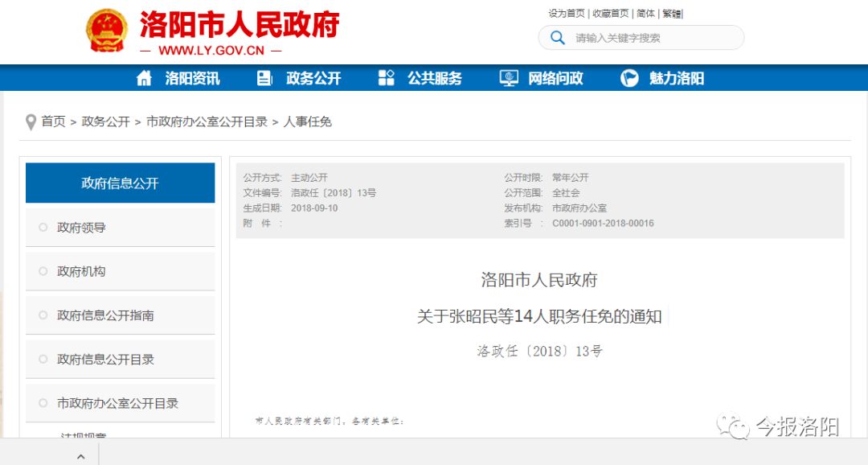Select the 政府领导 circle bullet
Screen dimensions: 868x465
[43, 228]
